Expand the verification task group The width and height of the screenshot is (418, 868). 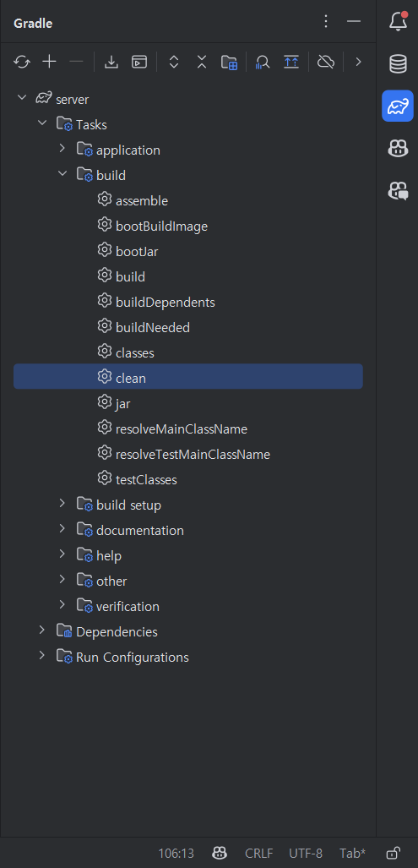tap(62, 606)
